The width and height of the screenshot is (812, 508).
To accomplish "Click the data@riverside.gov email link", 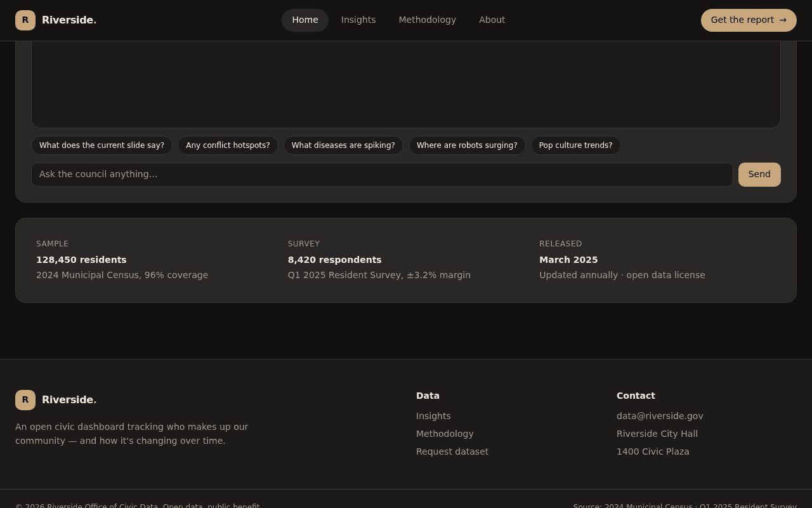I will (660, 416).
